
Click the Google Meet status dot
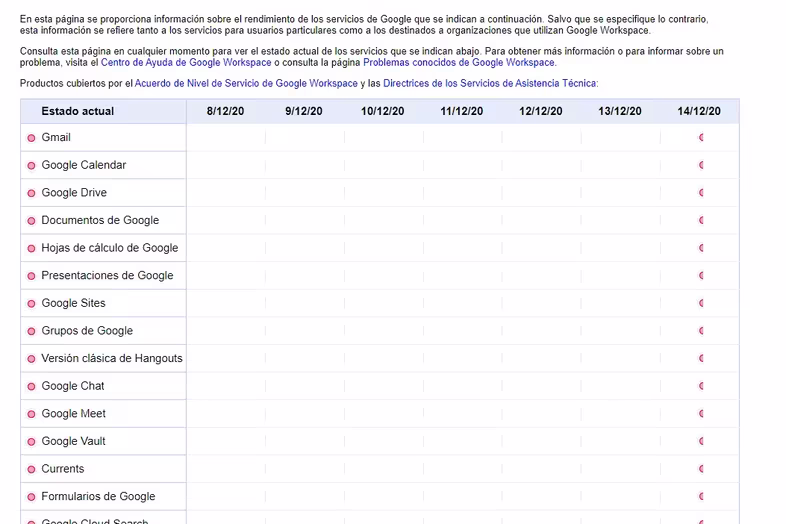31,414
